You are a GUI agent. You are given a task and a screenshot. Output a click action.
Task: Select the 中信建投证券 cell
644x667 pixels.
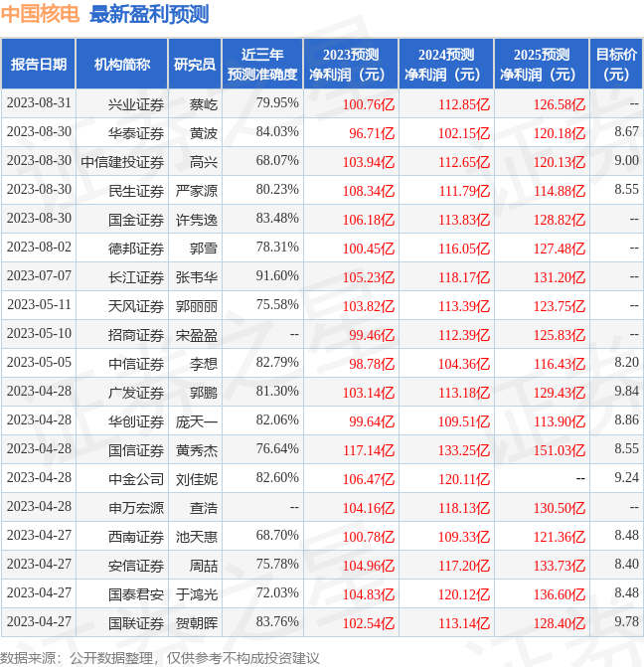(122, 161)
